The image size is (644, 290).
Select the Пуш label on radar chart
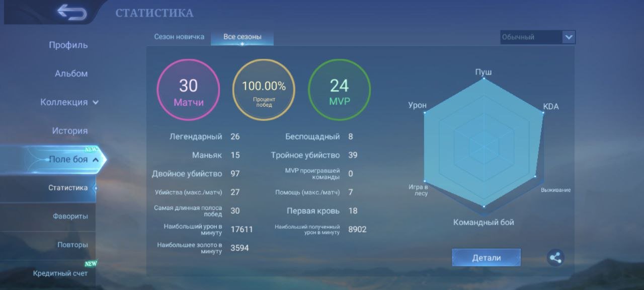484,72
